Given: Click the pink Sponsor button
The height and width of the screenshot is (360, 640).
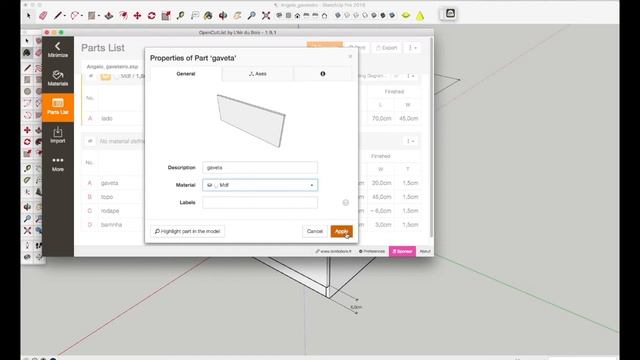Looking at the screenshot, I should tap(402, 251).
